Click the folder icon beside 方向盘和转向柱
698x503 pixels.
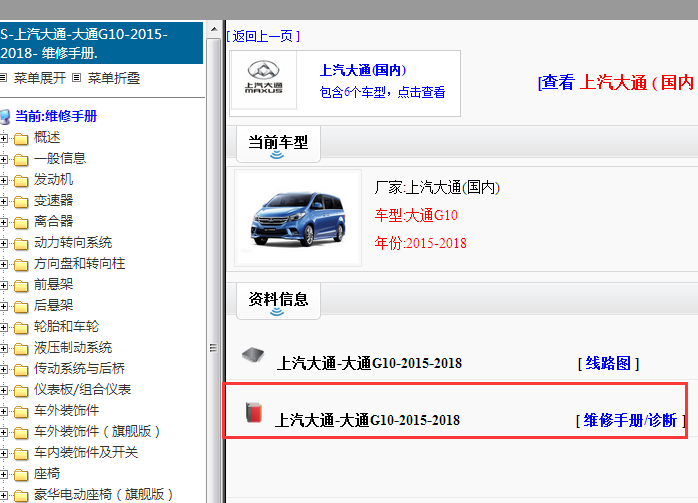coord(20,265)
